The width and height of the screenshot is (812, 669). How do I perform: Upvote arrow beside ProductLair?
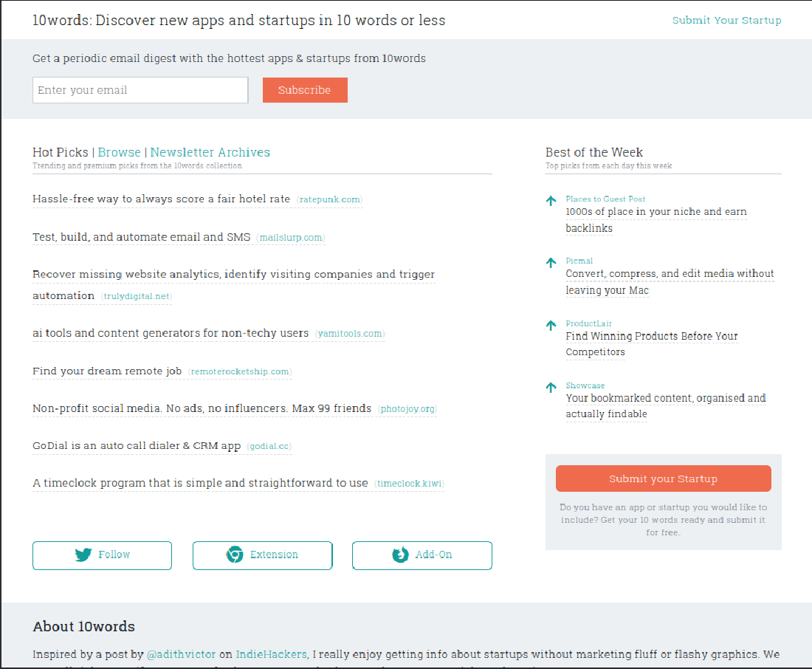(x=551, y=325)
